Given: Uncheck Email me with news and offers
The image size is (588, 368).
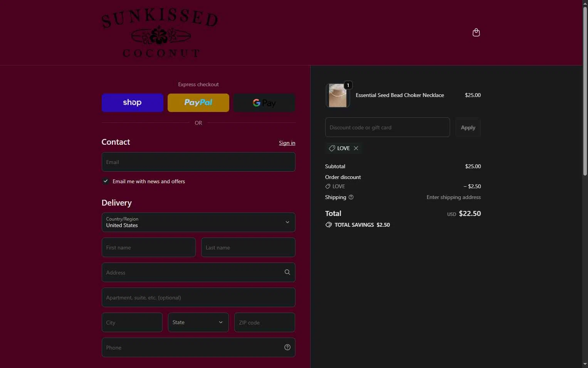Looking at the screenshot, I should pyautogui.click(x=106, y=181).
